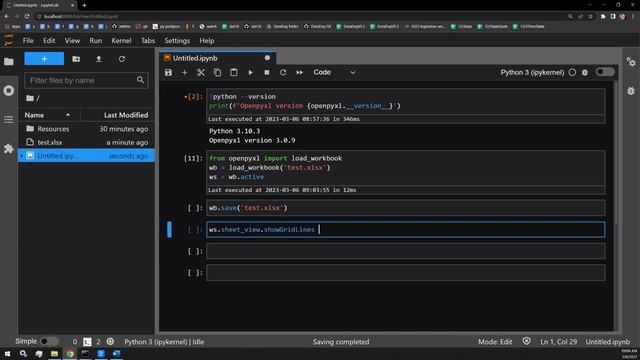Interrupt the kernel with stop icon

pyautogui.click(x=267, y=72)
